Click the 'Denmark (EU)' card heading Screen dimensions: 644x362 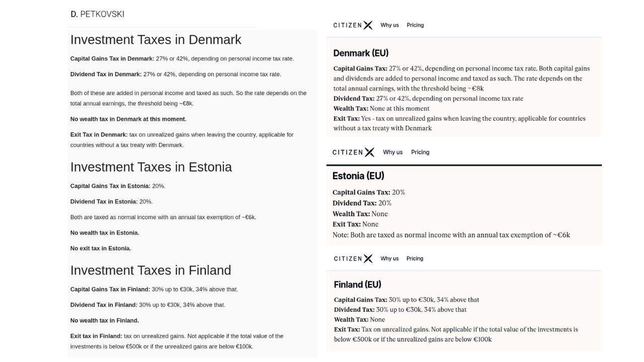[x=361, y=53]
